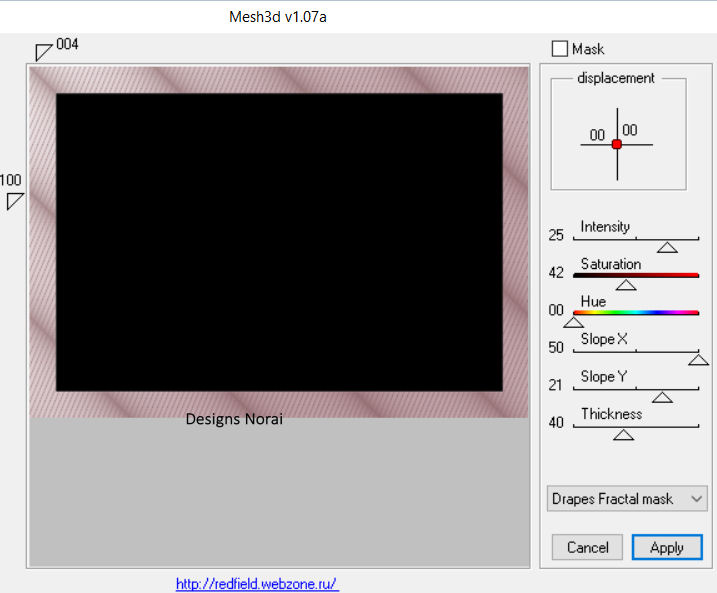Click the Designs Norai text
The image size is (717, 593).
point(234,419)
